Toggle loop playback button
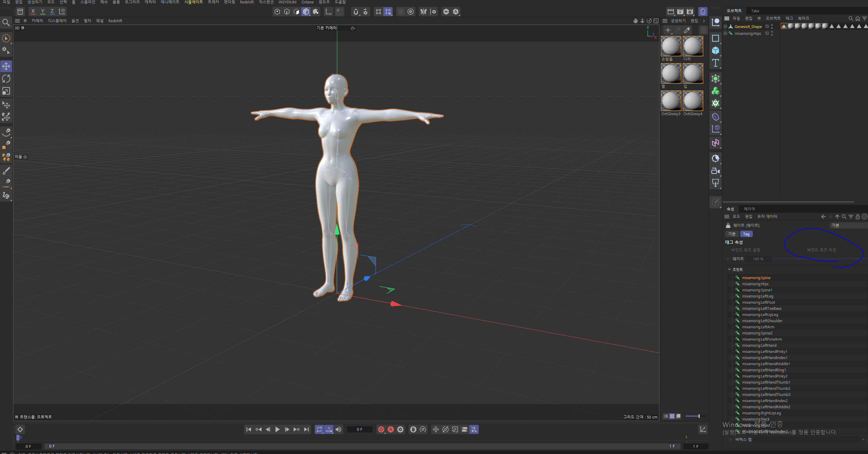The image size is (868, 454). click(x=319, y=429)
